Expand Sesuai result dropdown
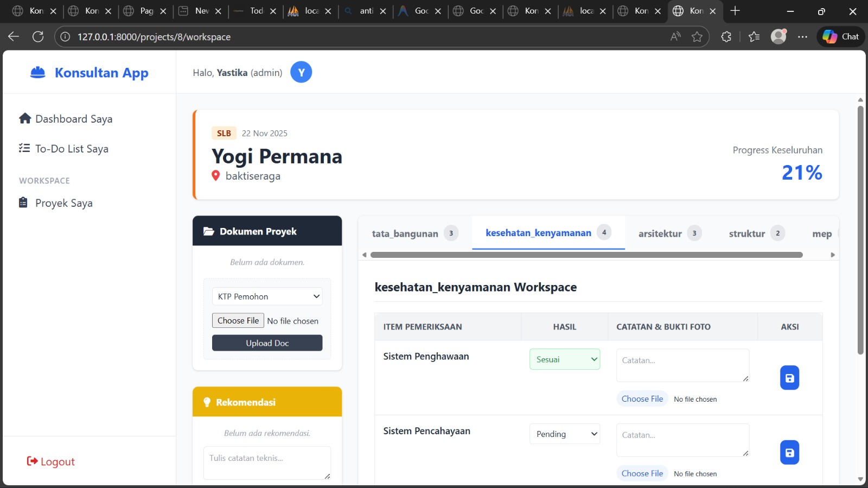 565,359
